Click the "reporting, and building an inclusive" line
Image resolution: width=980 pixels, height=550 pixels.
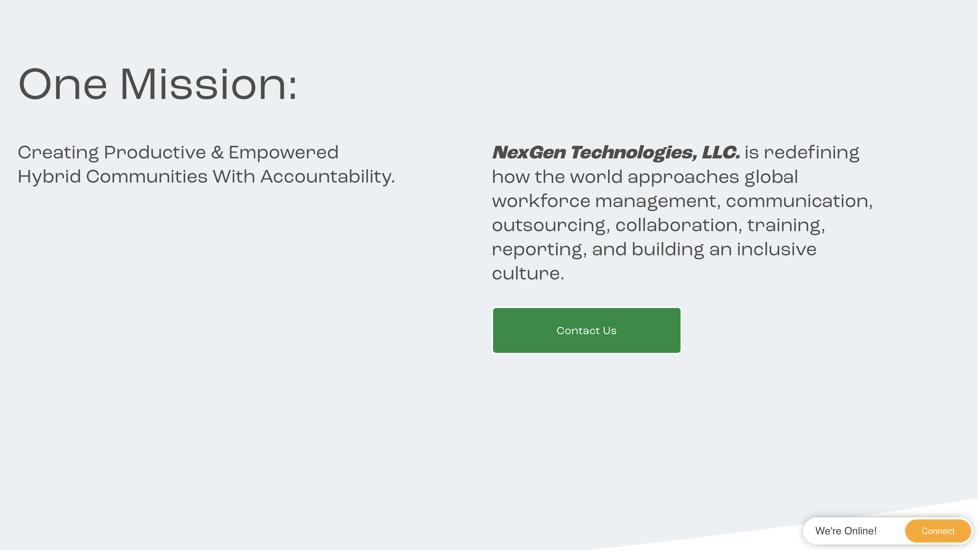pos(654,250)
